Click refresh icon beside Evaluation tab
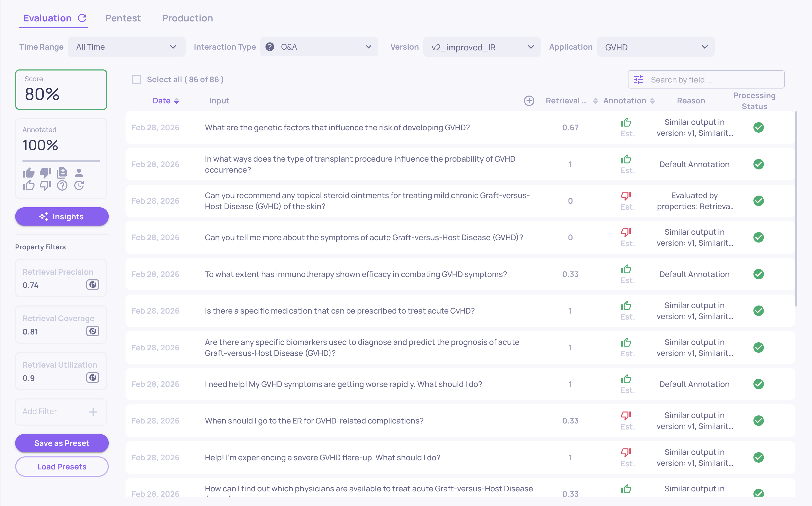 82,18
